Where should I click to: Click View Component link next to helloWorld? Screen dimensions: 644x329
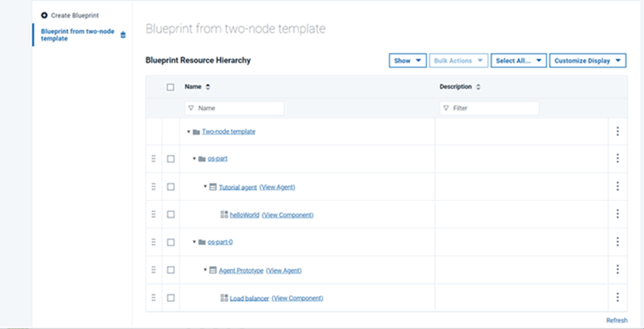coord(287,215)
